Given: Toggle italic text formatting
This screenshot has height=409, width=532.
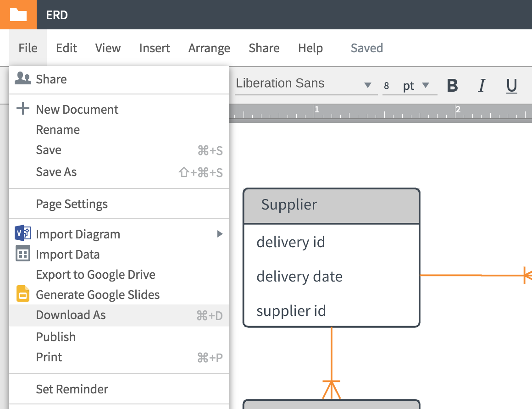Looking at the screenshot, I should (x=482, y=86).
